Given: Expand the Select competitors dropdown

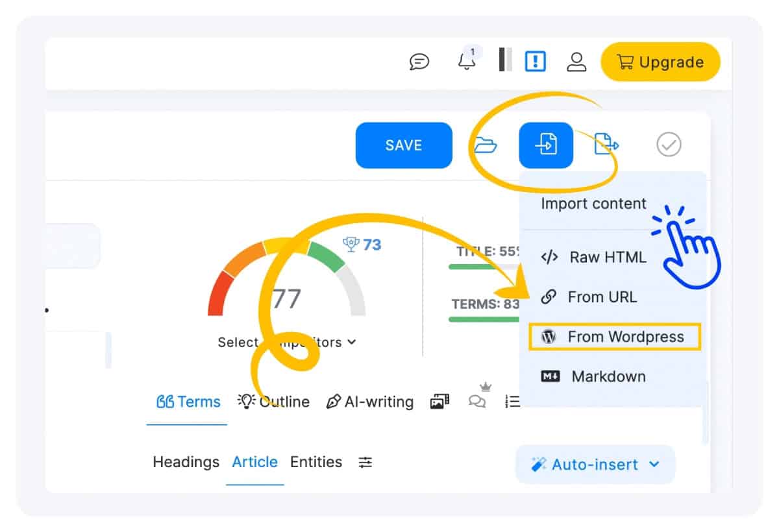Looking at the screenshot, I should coord(287,342).
